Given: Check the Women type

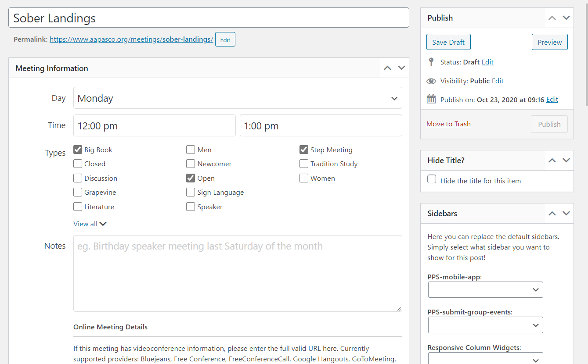Looking at the screenshot, I should click(x=304, y=178).
